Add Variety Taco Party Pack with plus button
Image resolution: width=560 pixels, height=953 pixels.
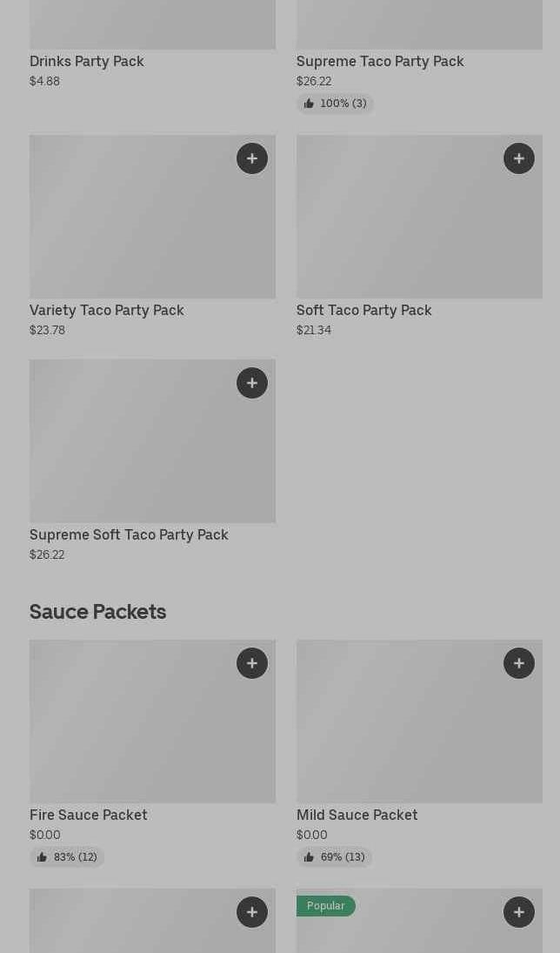(x=252, y=158)
